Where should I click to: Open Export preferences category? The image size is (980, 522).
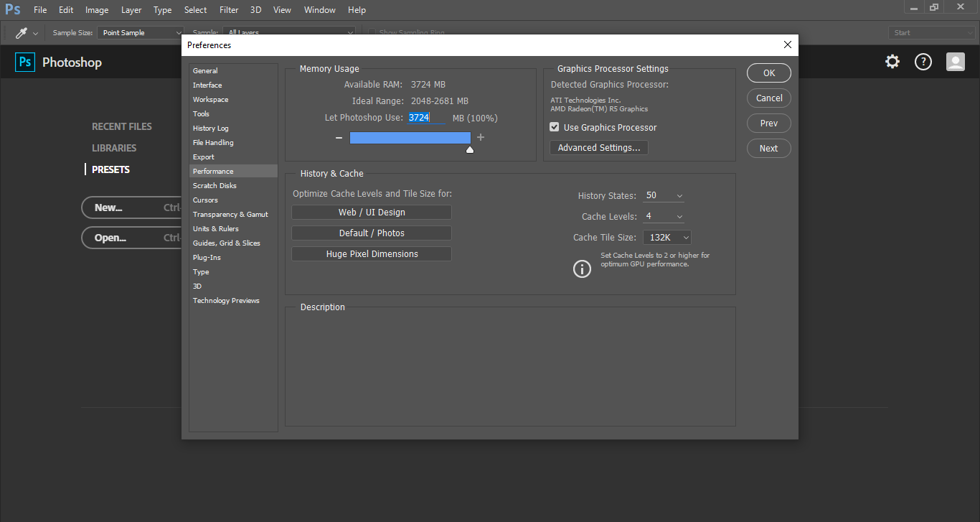(233, 157)
